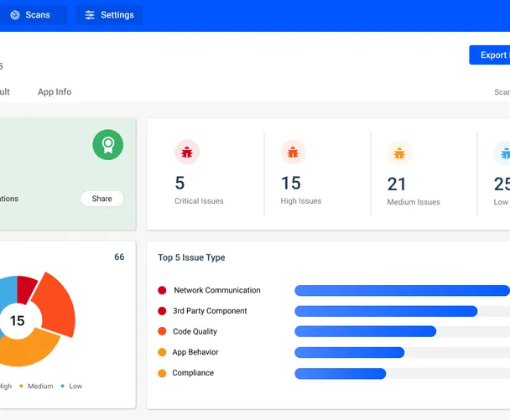Click the Compliance label
The image size is (510, 420).
(x=193, y=373)
